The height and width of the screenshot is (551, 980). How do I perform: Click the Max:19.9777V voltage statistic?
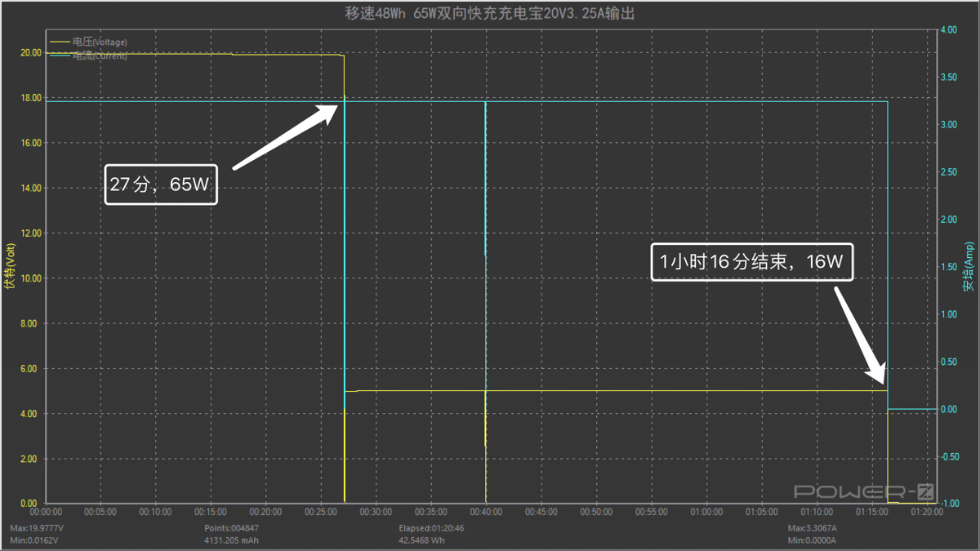tap(37, 527)
